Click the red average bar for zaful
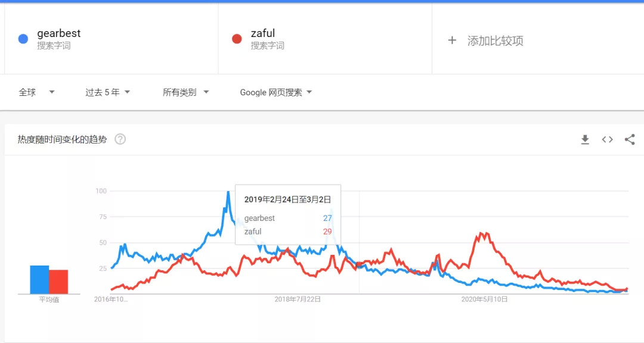 tap(58, 282)
